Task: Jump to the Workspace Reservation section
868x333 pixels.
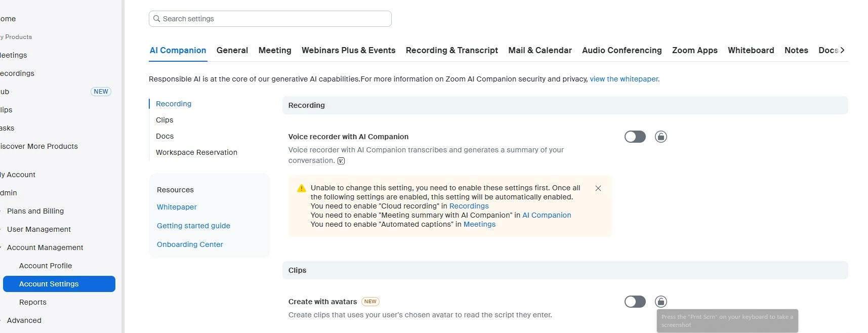Action: pyautogui.click(x=196, y=152)
